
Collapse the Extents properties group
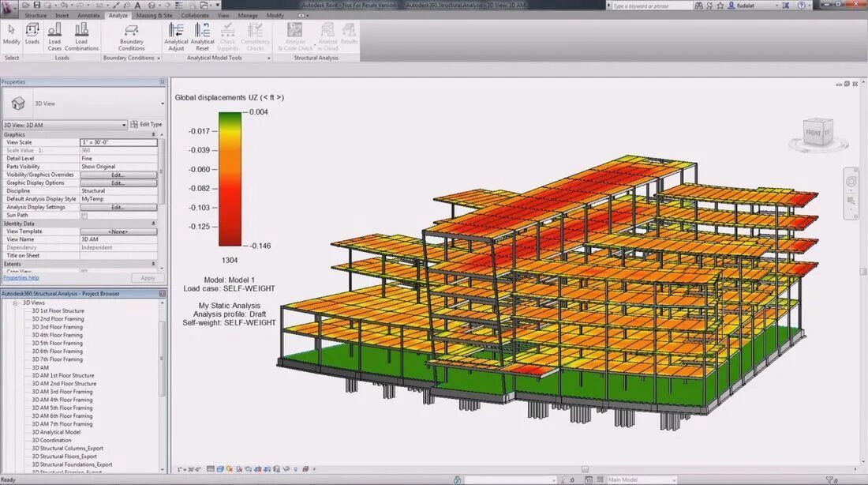pos(153,265)
